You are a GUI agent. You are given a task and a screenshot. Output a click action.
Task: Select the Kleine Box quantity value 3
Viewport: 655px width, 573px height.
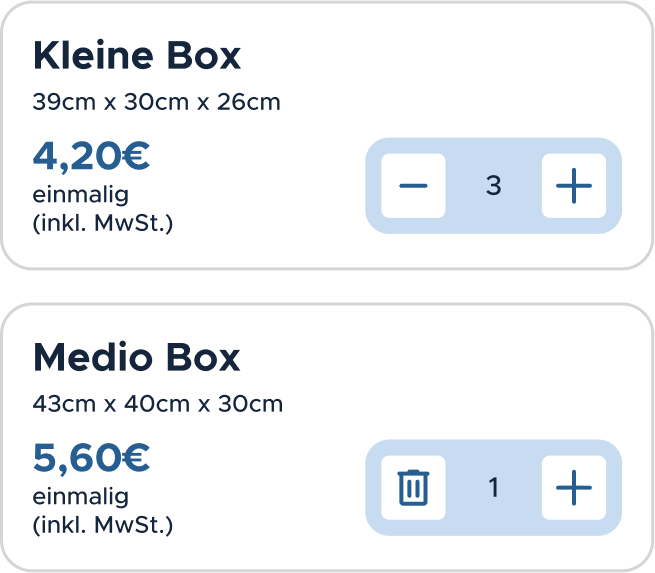coord(493,185)
